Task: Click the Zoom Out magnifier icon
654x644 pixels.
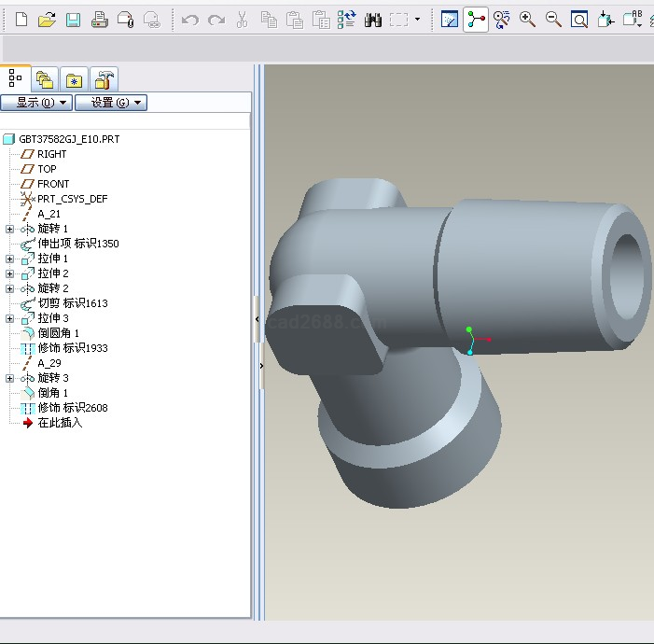Action: click(x=553, y=20)
